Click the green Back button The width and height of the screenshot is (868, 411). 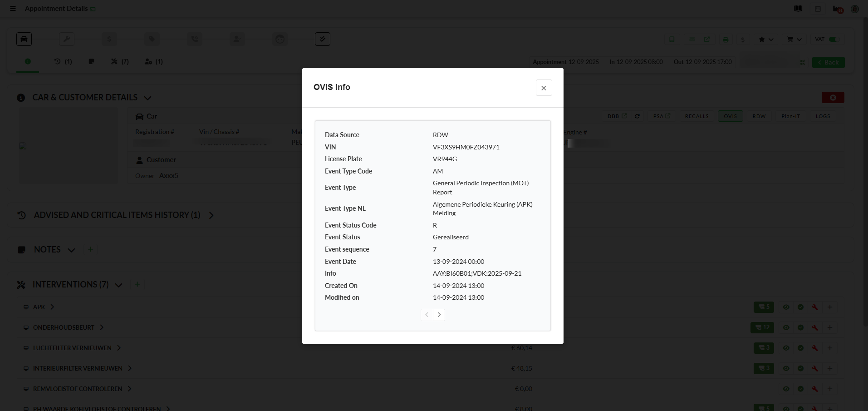(828, 62)
